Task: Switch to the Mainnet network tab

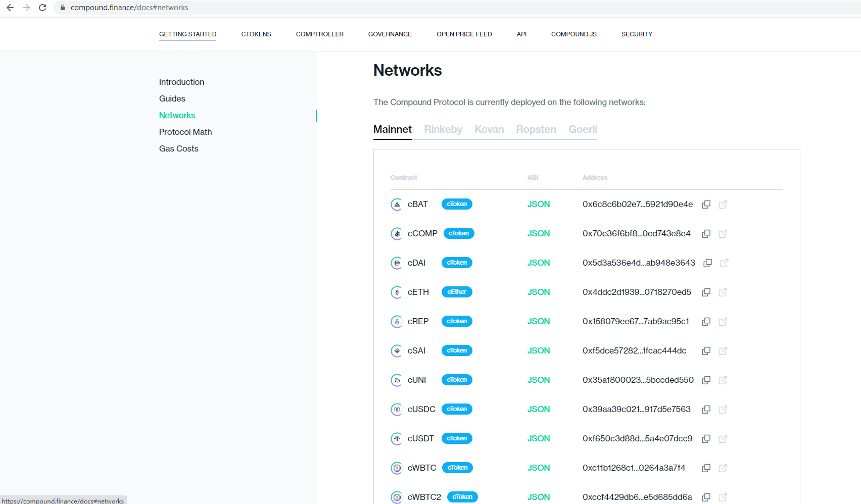Action: [393, 129]
